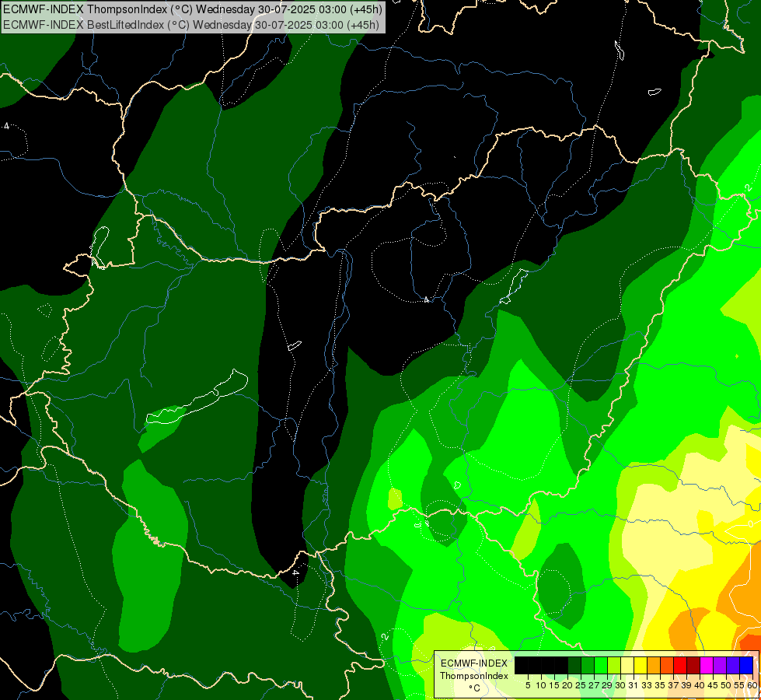Click the bright red 37–39 legend swatch
This screenshot has width=761, height=700.
coord(680,665)
